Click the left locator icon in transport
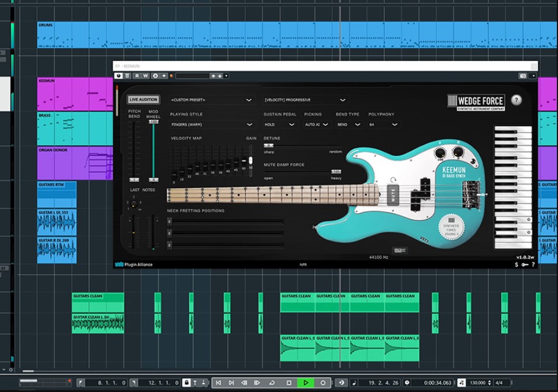 [81, 383]
